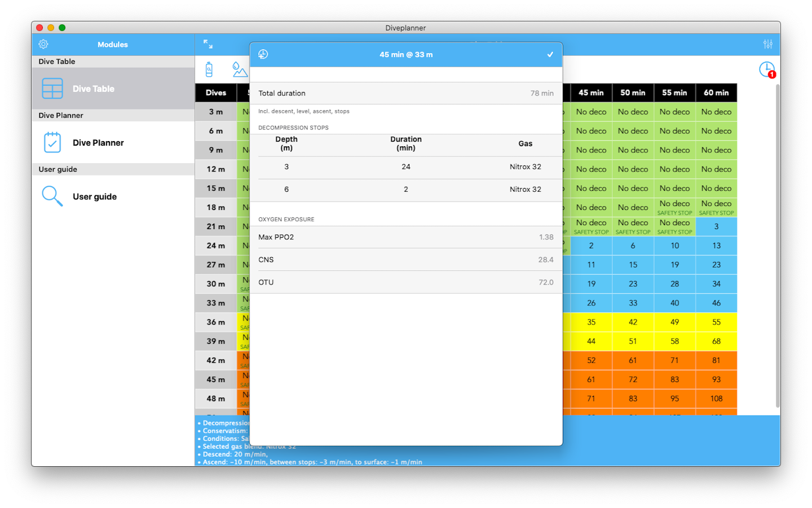Open the User guide module
The height and width of the screenshot is (508, 812).
[x=113, y=196]
